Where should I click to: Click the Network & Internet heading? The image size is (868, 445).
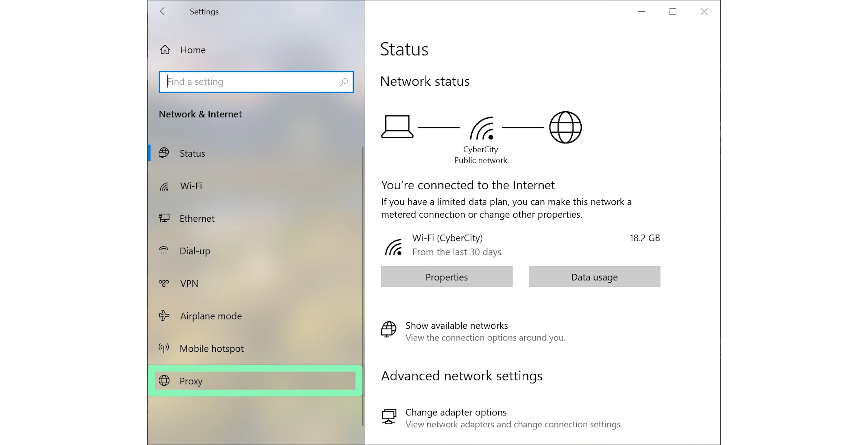pos(200,114)
